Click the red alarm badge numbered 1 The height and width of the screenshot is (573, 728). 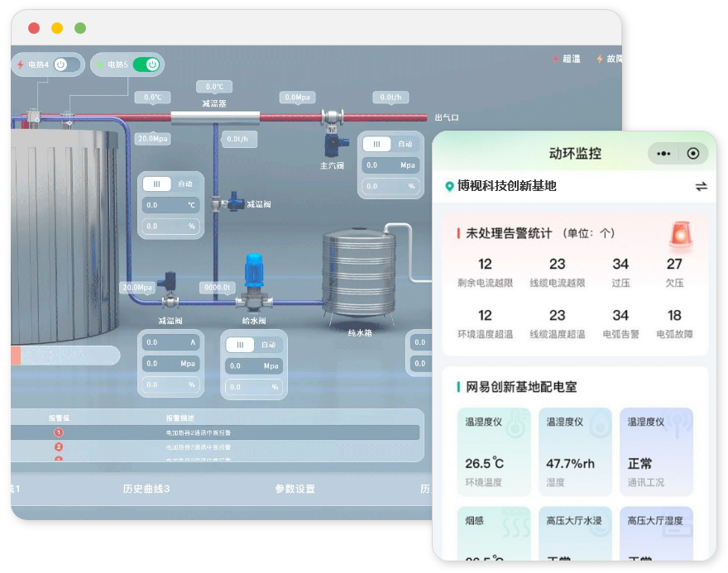(59, 432)
